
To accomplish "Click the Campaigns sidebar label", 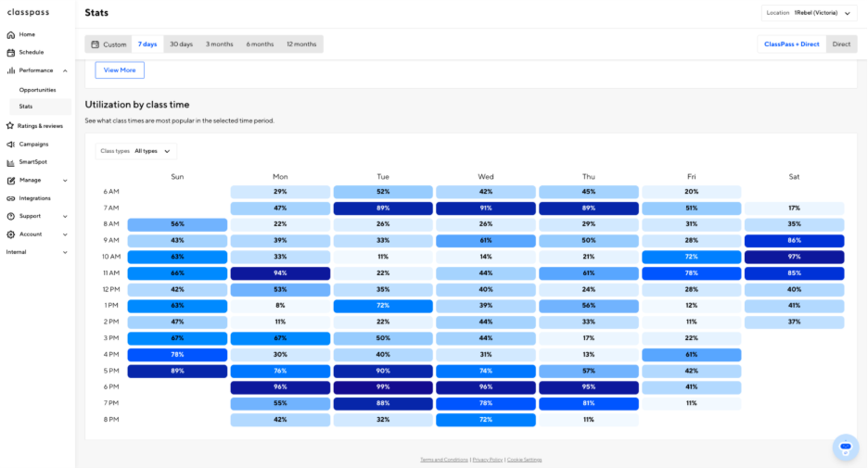I will tap(33, 144).
